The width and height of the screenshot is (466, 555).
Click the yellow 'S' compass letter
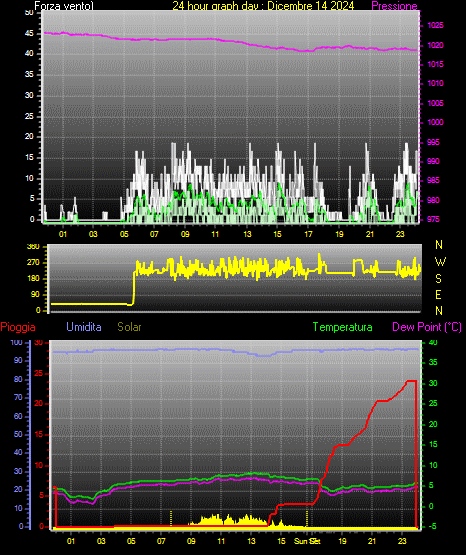438,279
